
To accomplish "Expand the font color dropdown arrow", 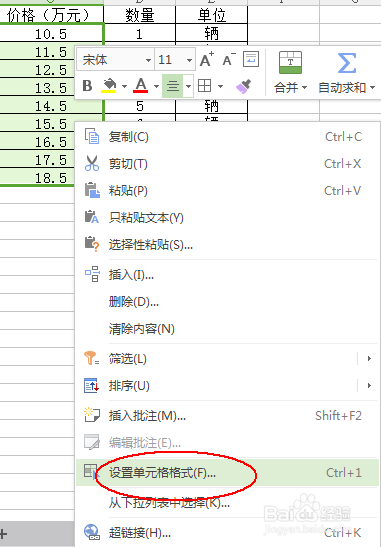I will point(156,86).
